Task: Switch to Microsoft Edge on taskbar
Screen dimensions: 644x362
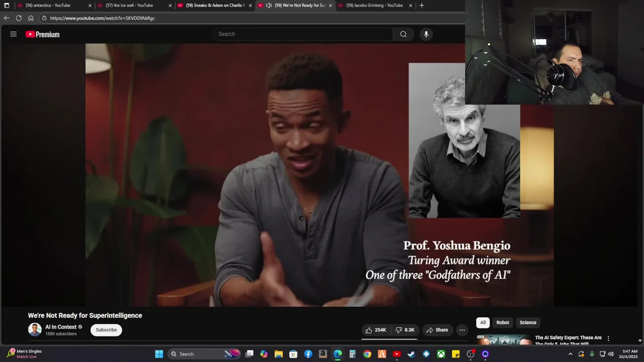Action: pyautogui.click(x=338, y=354)
